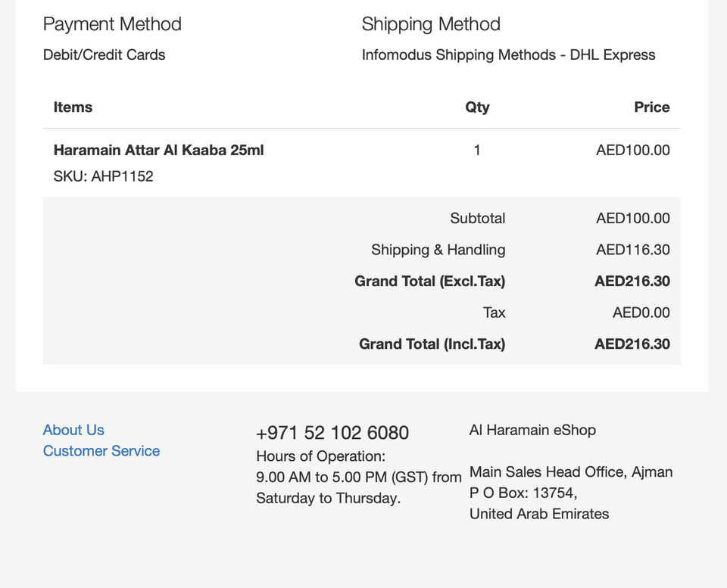Viewport: 727px width, 588px height.
Task: Click the P O Box: 13754 address line
Action: (x=523, y=493)
